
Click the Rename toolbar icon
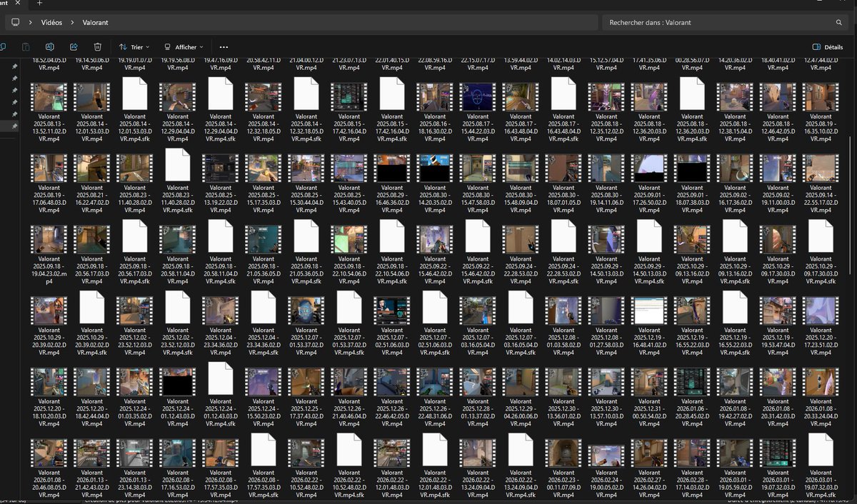click(50, 47)
